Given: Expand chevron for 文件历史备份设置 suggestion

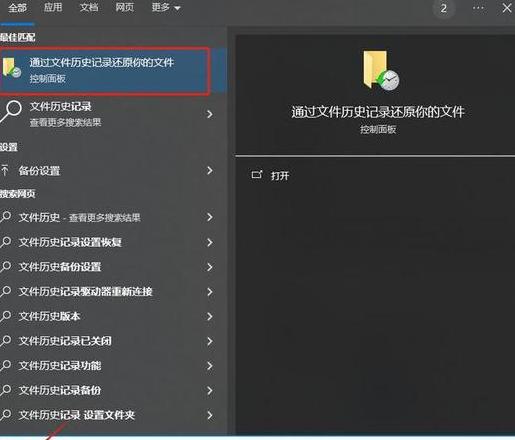Looking at the screenshot, I should coord(210,267).
